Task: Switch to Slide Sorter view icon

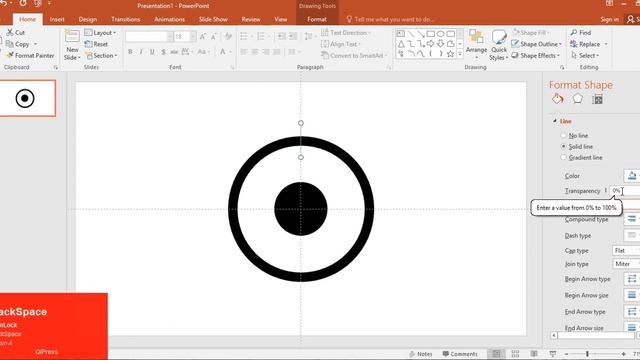Action: click(x=515, y=354)
